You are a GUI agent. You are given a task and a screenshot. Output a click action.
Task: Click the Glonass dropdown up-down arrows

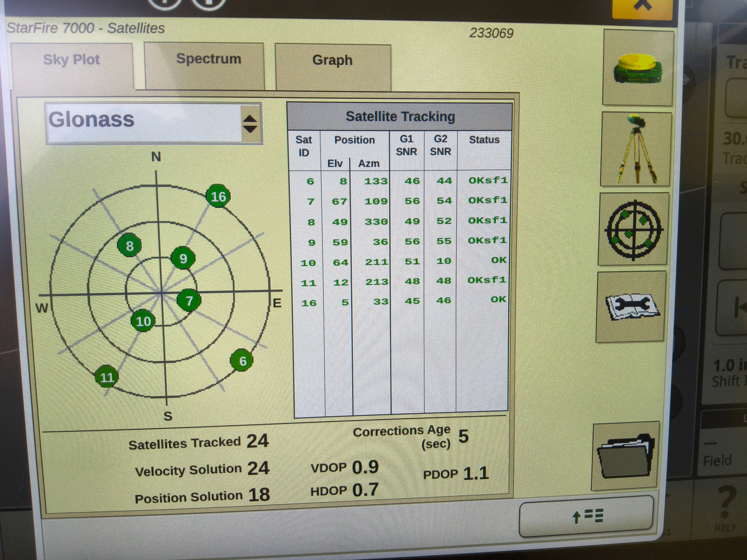250,123
